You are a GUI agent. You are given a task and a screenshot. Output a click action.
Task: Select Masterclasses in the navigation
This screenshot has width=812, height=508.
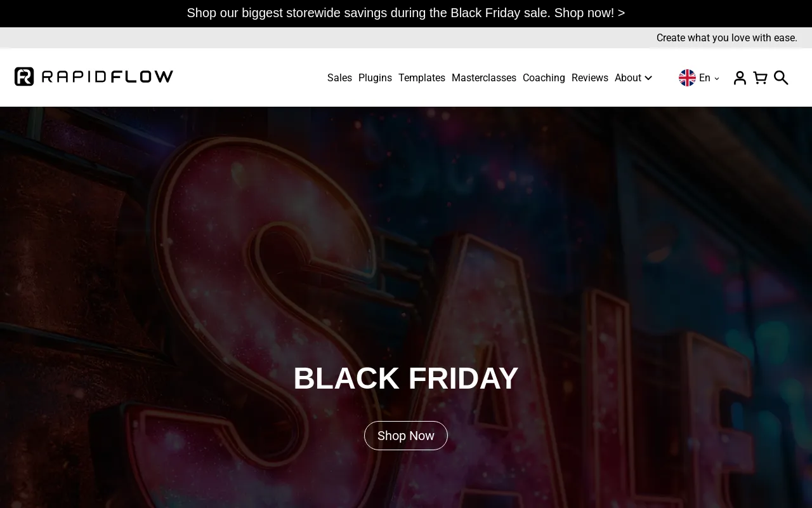[484, 77]
